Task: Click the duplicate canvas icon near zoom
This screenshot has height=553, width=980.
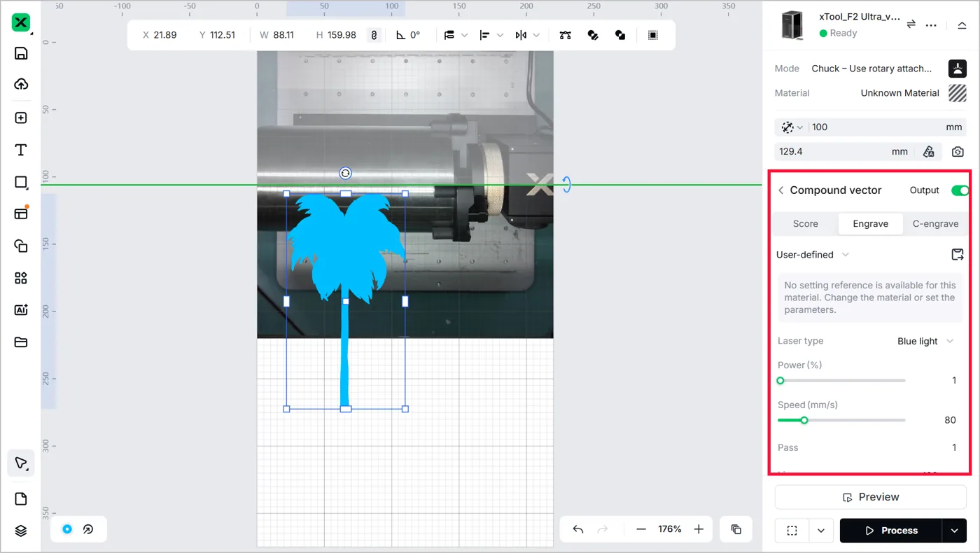Action: pos(736,529)
